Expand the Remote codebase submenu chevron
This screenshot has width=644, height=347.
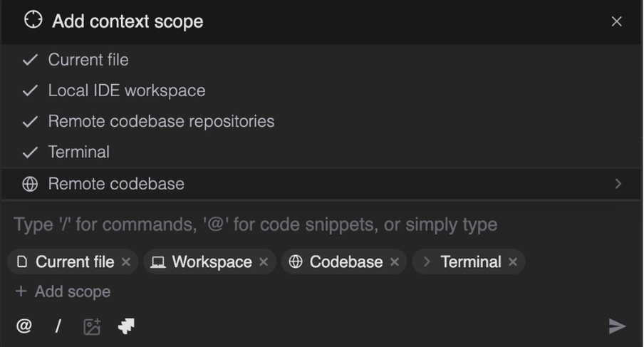pos(618,184)
